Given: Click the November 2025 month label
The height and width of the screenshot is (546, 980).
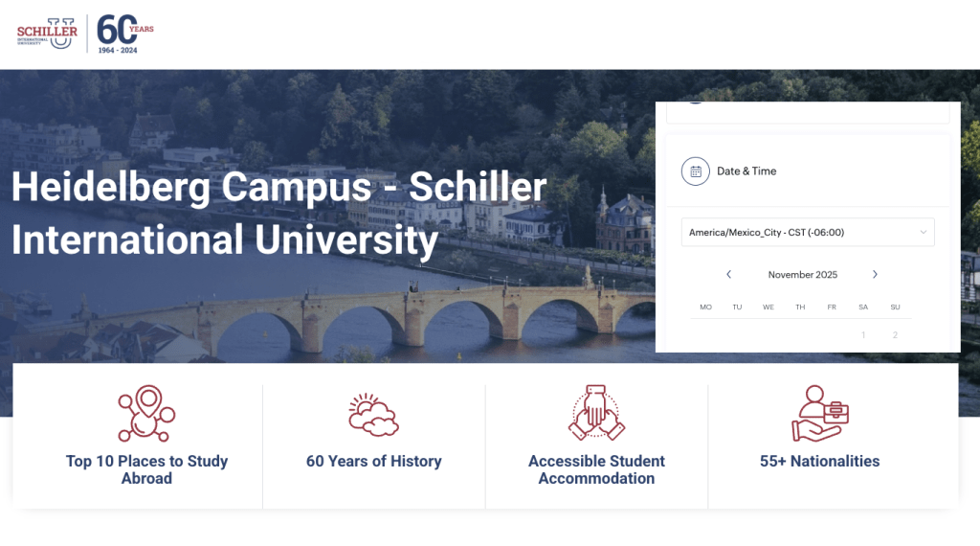Looking at the screenshot, I should (802, 275).
